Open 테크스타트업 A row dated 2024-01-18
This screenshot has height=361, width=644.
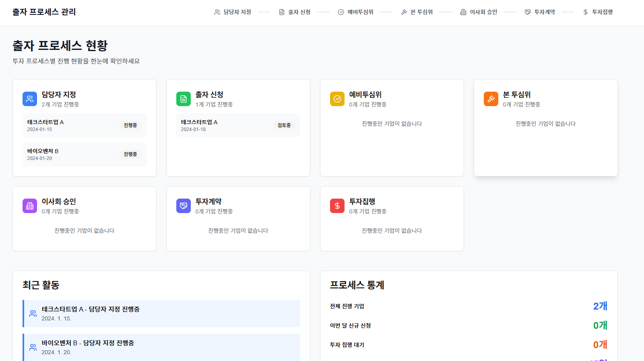tap(238, 125)
